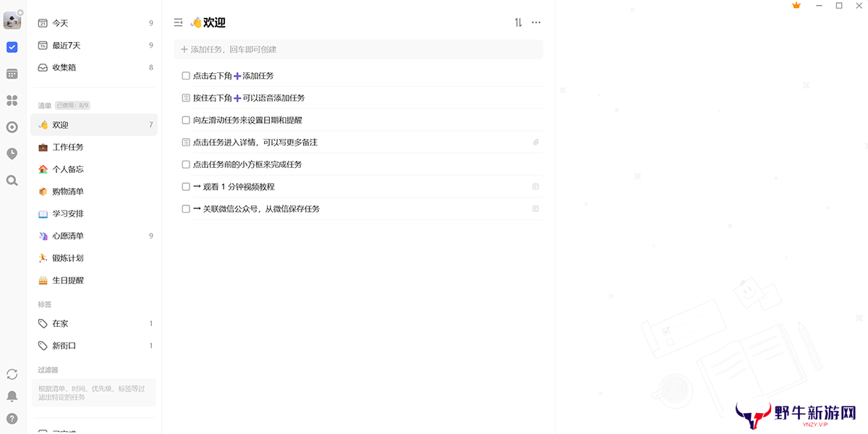Filter by the 在家 tag
This screenshot has width=868, height=434.
94,324
